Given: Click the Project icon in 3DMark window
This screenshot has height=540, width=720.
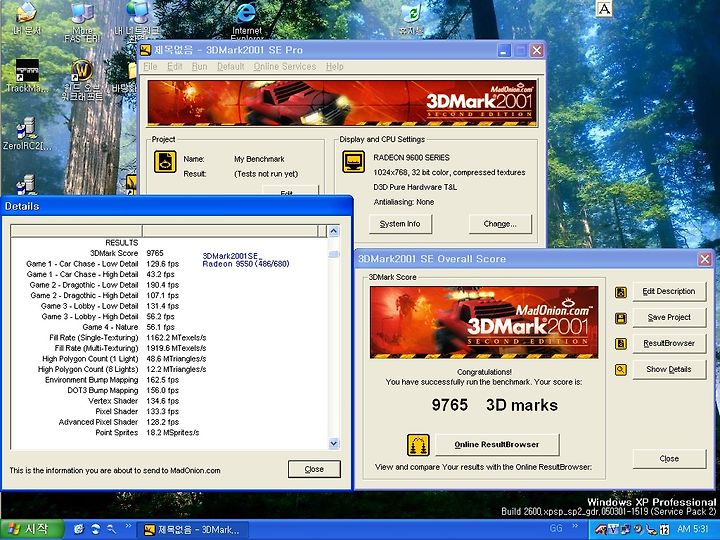Looking at the screenshot, I should [165, 162].
